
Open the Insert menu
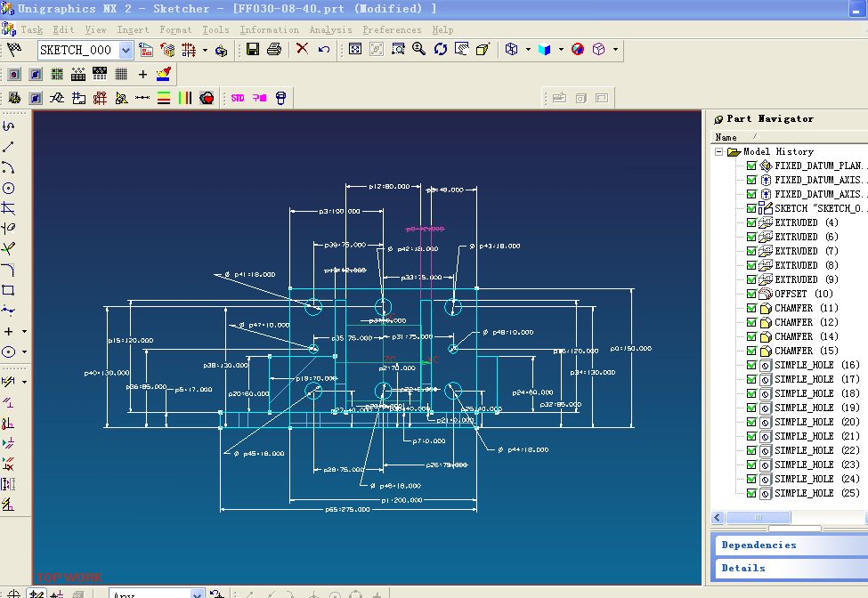[x=133, y=30]
